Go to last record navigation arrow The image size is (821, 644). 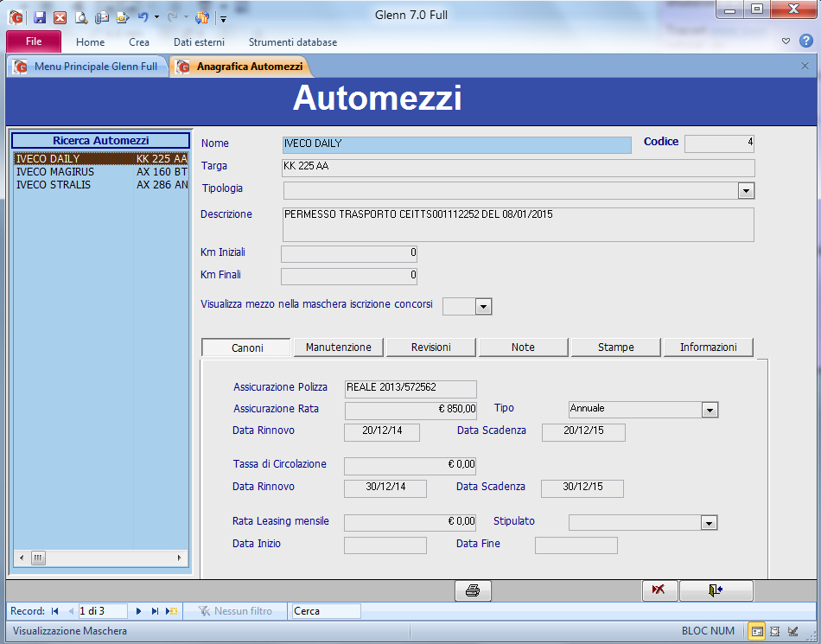pos(155,611)
